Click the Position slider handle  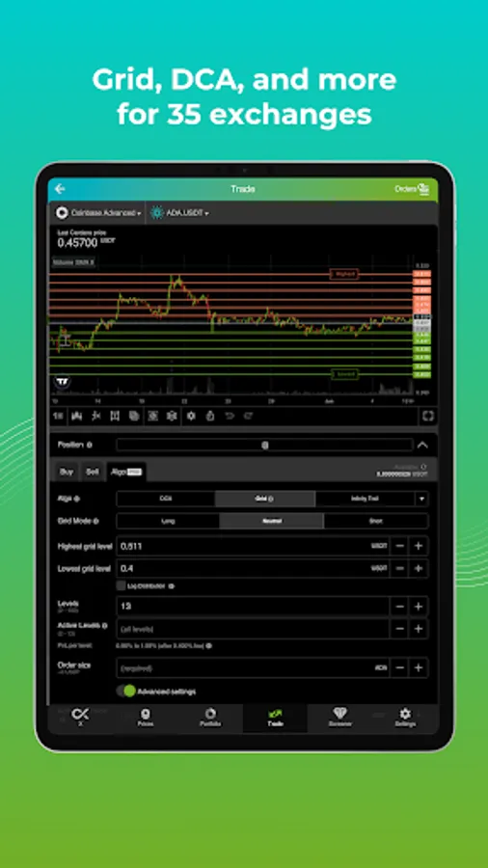pos(265,445)
